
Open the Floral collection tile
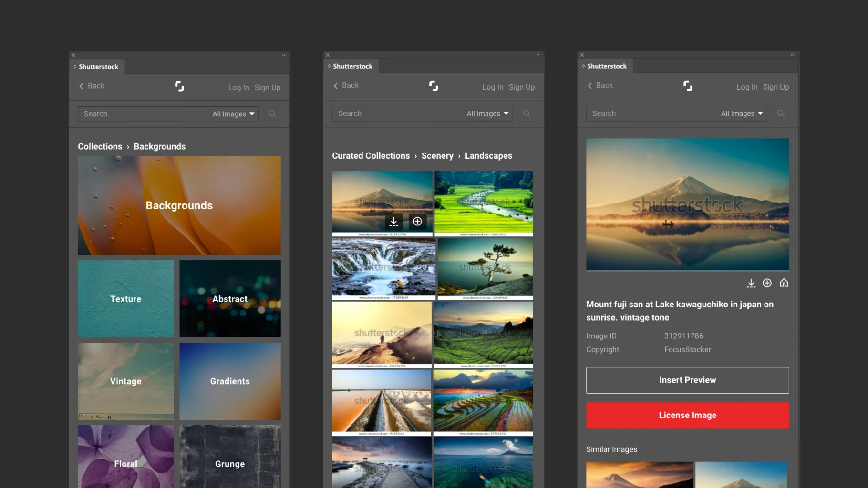coord(126,457)
